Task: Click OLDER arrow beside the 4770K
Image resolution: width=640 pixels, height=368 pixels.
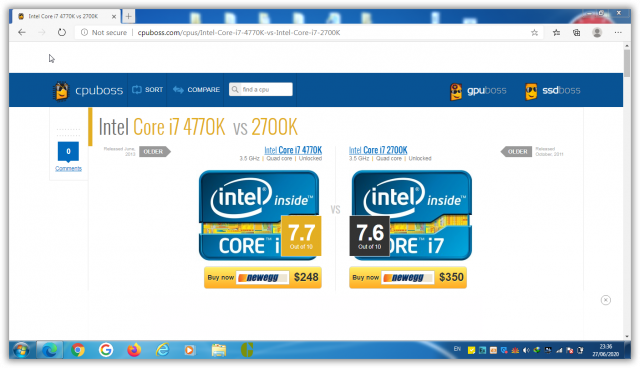Action: [155, 152]
